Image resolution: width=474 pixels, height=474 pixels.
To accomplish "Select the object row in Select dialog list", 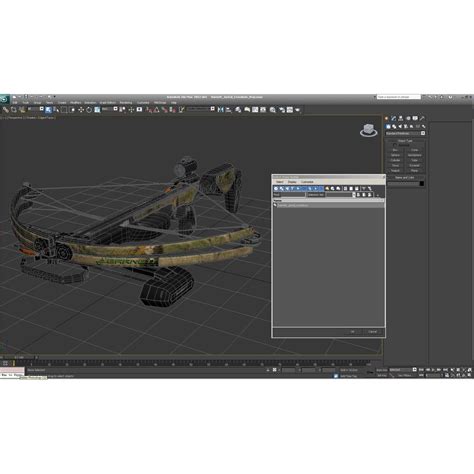I will [x=329, y=205].
